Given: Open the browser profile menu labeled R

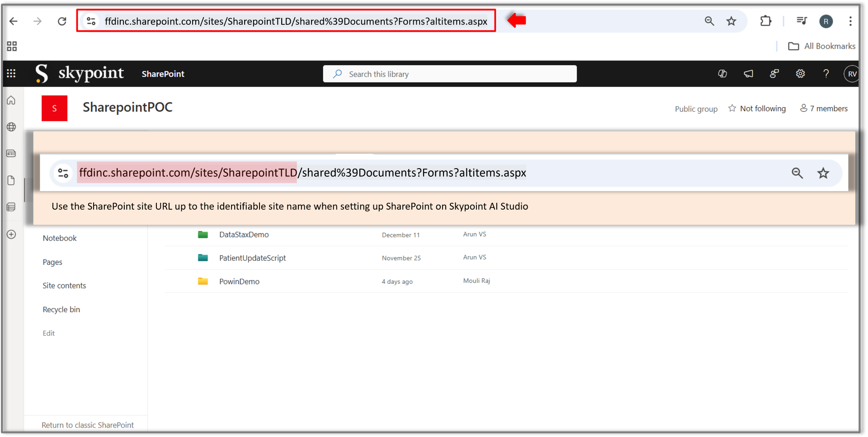Looking at the screenshot, I should pos(826,21).
